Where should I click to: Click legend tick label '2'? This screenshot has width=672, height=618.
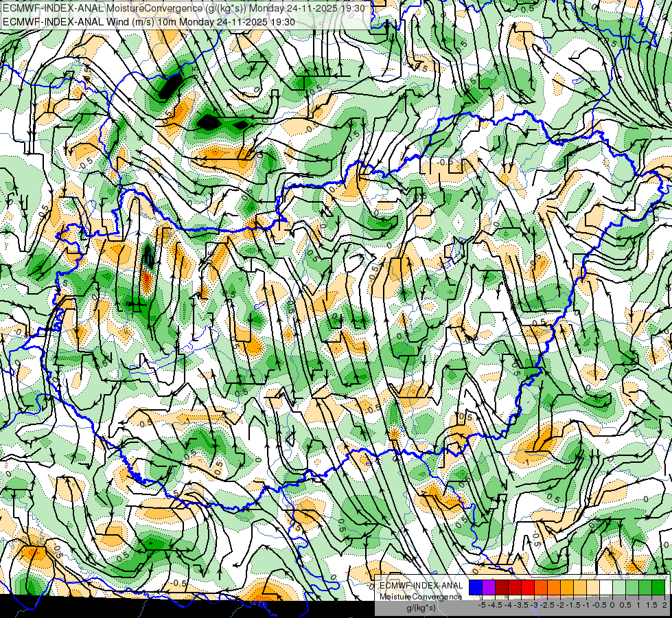[664, 605]
